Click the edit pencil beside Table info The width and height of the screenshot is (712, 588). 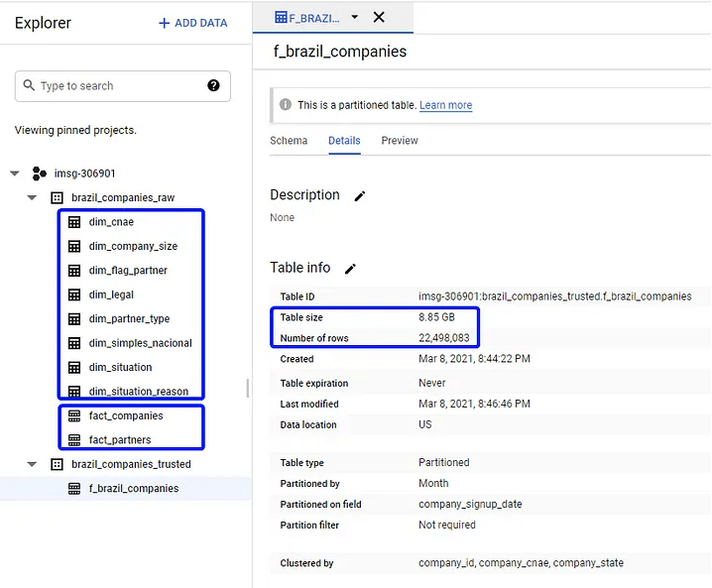350,269
